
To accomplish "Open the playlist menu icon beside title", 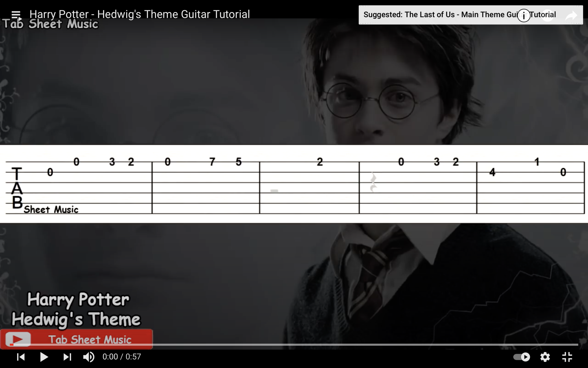I will [16, 15].
